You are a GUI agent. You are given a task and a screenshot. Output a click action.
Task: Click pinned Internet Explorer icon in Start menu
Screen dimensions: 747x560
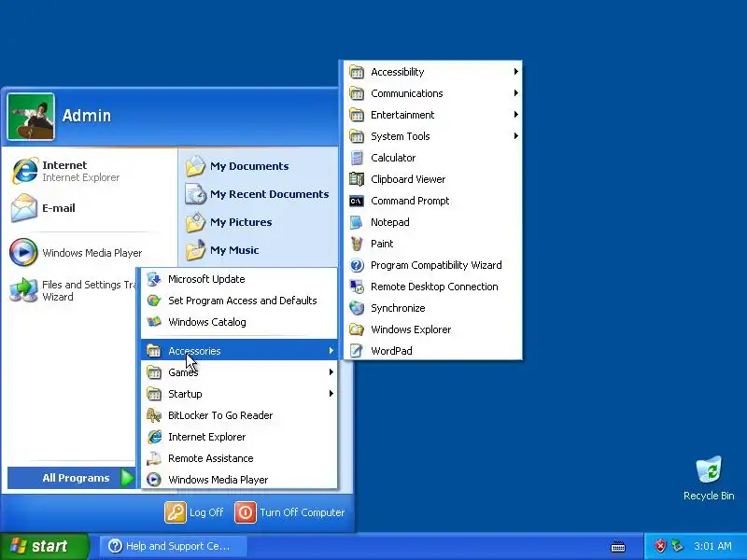pyautogui.click(x=24, y=171)
